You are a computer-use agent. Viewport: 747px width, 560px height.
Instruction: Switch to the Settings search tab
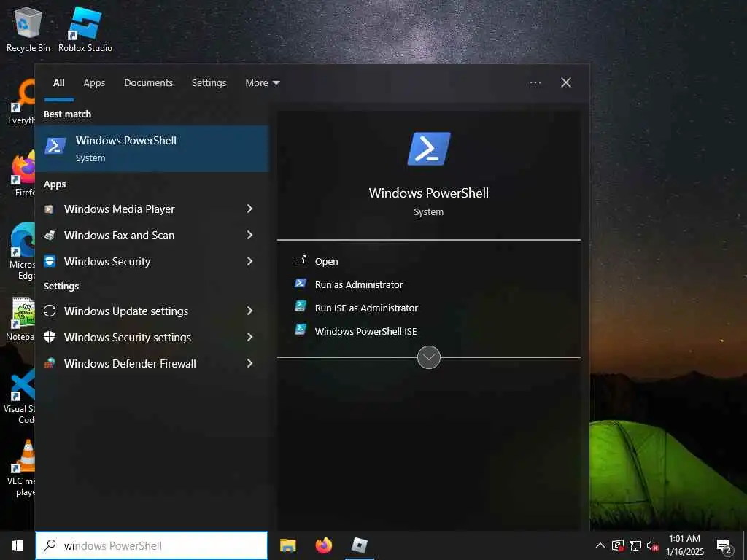click(x=209, y=83)
